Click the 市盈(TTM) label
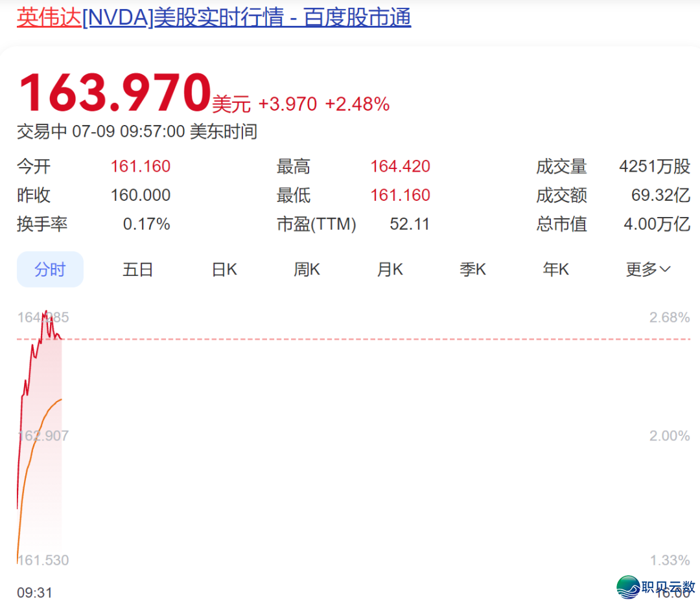The image size is (700, 603). pyautogui.click(x=316, y=224)
